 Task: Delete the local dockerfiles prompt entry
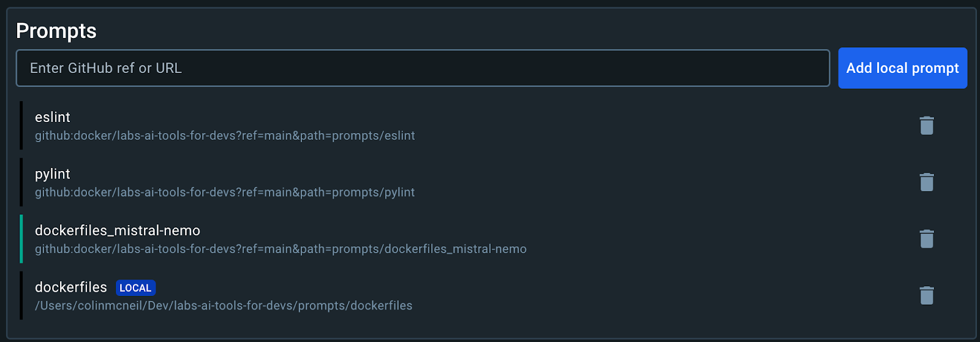coord(926,295)
